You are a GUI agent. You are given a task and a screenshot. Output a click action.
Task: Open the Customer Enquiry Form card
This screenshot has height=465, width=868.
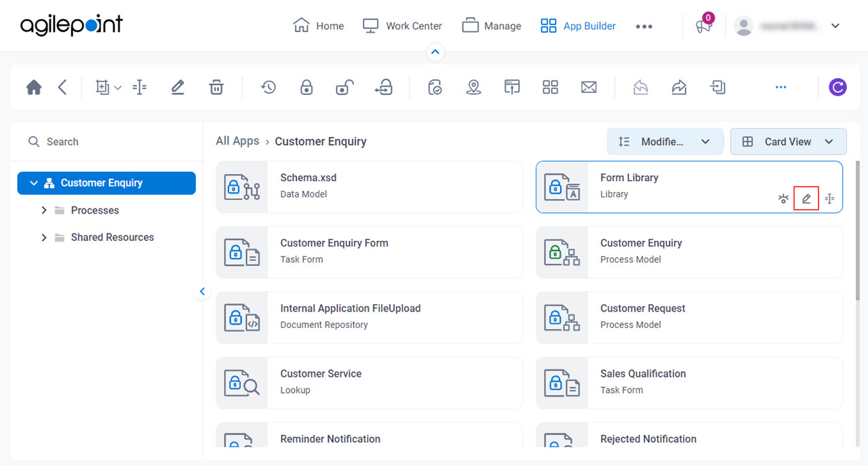pos(369,252)
